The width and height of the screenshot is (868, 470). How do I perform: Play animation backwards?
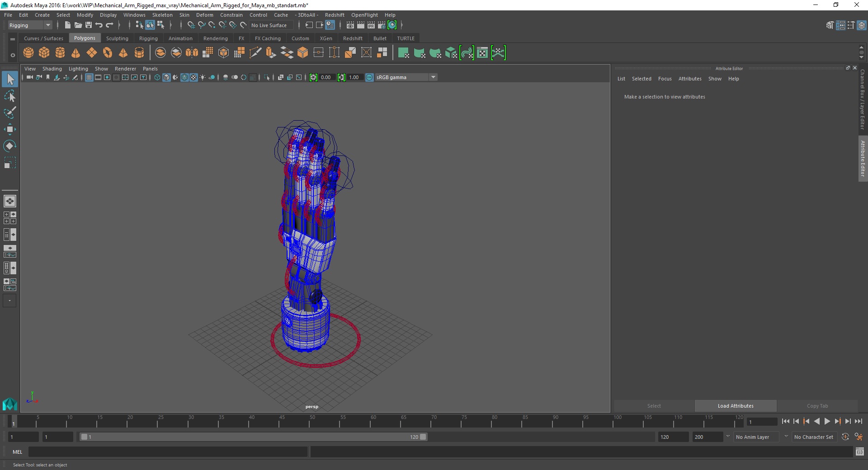816,421
